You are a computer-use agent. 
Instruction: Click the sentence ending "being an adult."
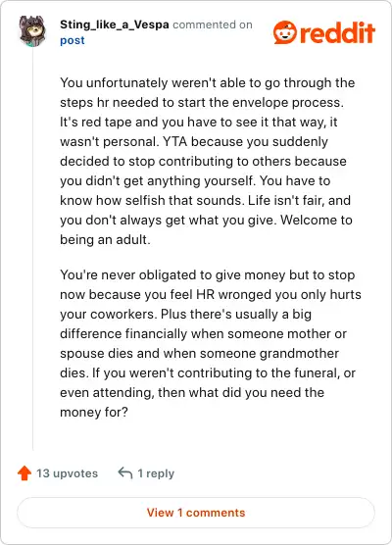(105, 239)
